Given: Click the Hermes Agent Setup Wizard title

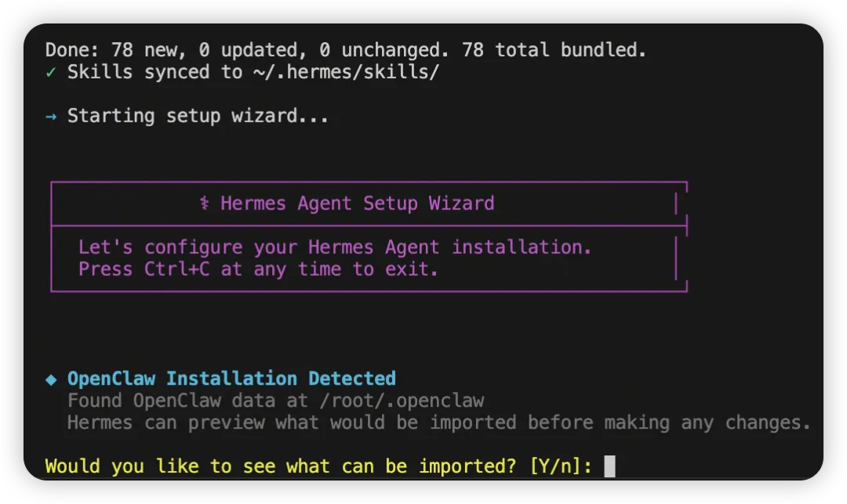Looking at the screenshot, I should point(357,204).
